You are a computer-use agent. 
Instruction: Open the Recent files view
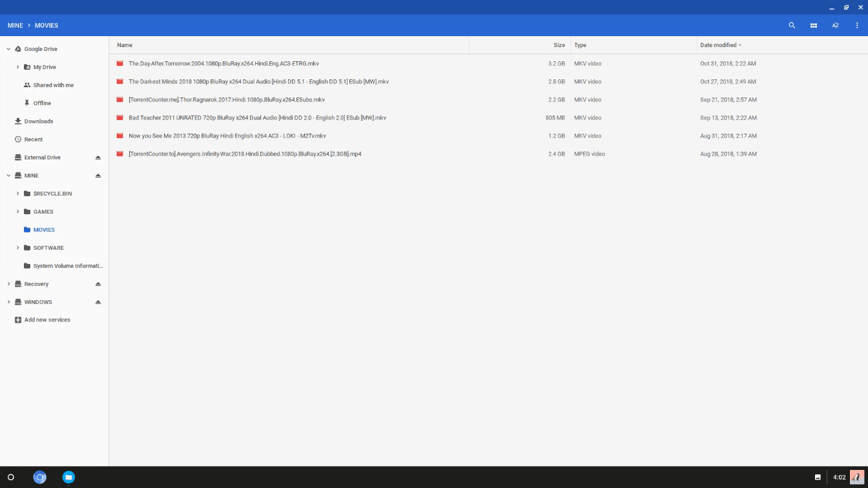[x=34, y=139]
